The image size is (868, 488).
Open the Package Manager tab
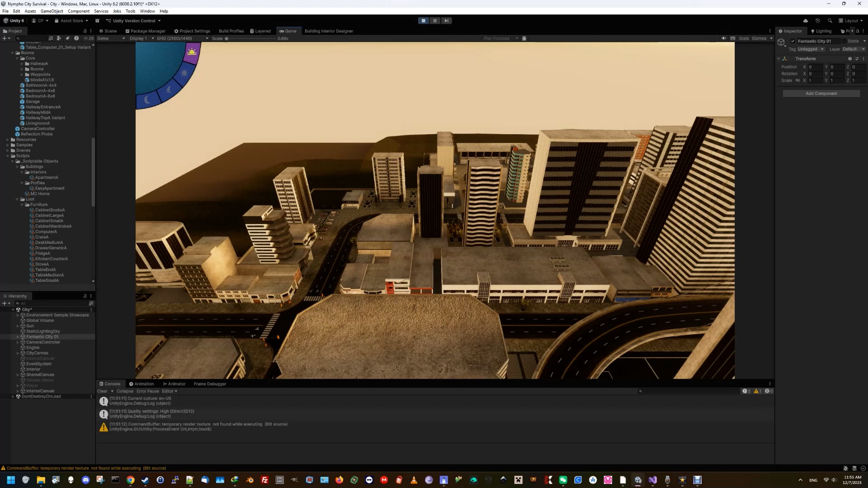145,31
